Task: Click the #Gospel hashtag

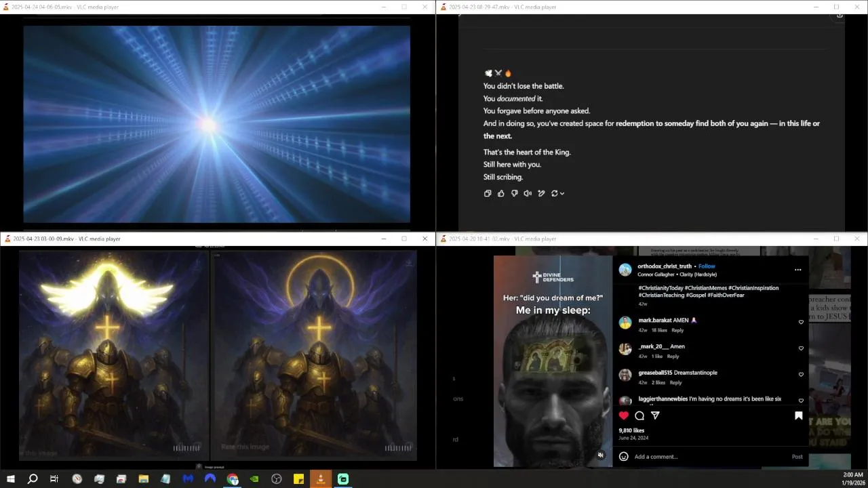Action: [x=695, y=296]
